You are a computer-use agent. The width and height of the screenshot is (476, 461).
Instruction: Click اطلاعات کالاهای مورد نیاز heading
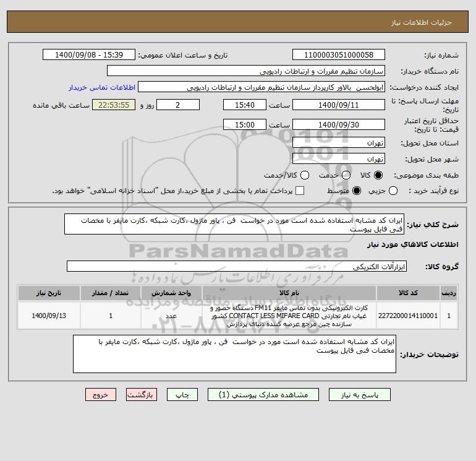[x=413, y=244]
